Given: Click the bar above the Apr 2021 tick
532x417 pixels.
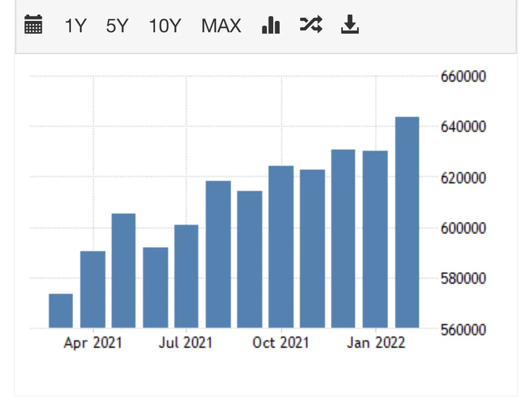Looking at the screenshot, I should pos(93,289).
